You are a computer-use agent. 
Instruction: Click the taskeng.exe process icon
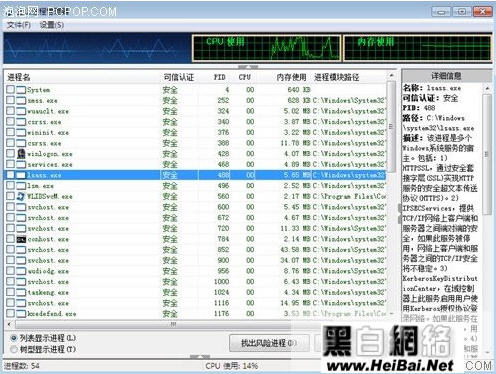tap(21, 292)
